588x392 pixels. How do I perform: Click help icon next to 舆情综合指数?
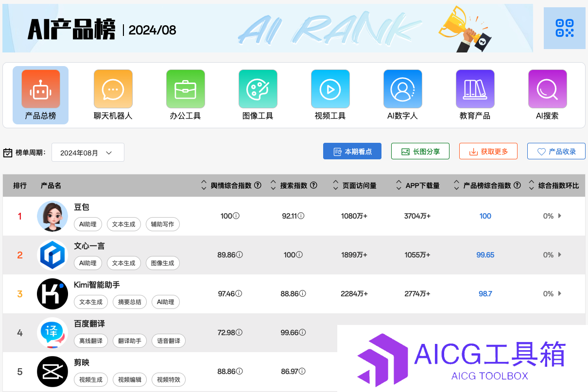click(258, 185)
